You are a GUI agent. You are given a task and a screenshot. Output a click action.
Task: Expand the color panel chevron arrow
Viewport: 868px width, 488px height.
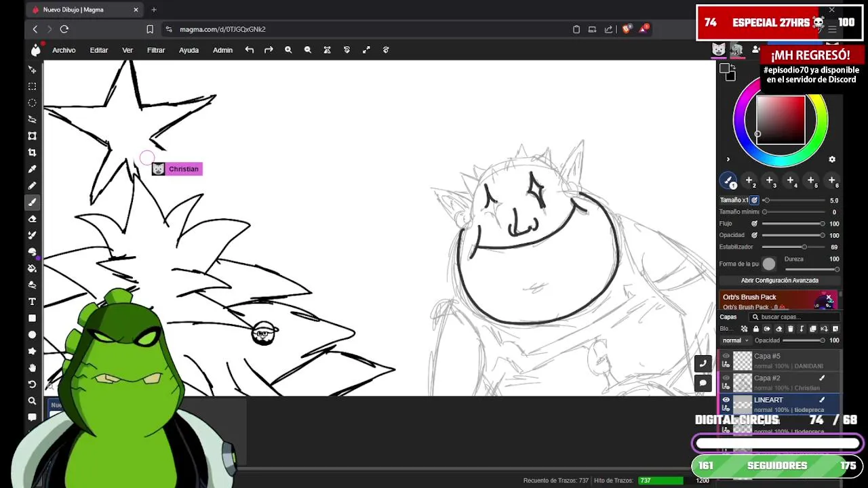[728, 160]
